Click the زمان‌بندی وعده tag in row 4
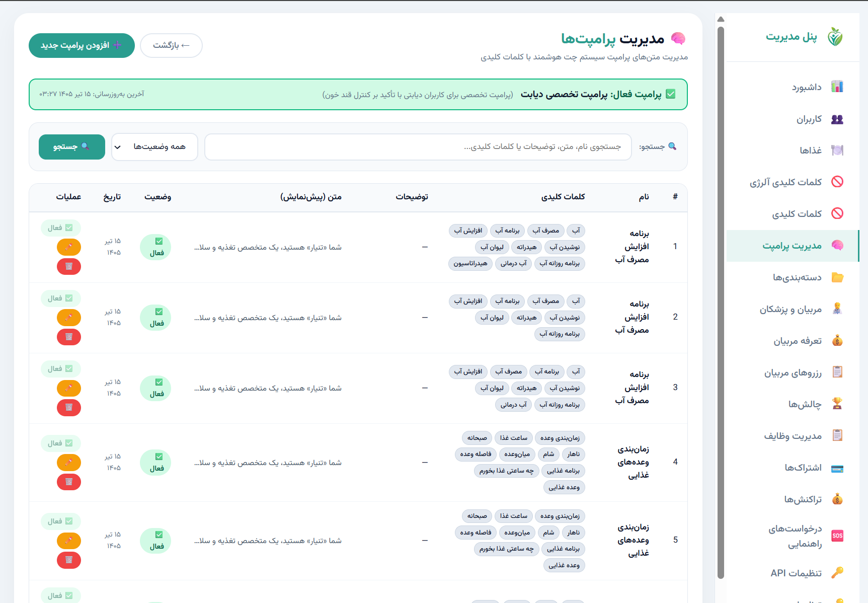 (x=560, y=438)
